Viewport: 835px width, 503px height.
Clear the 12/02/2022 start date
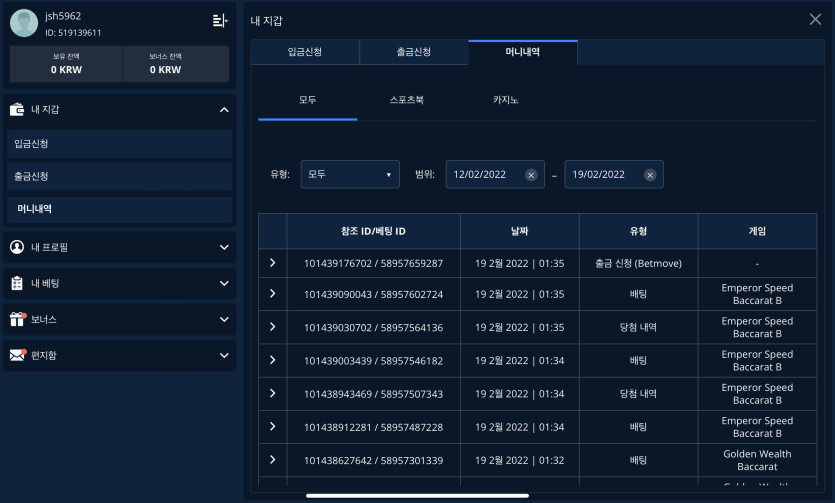(x=531, y=175)
